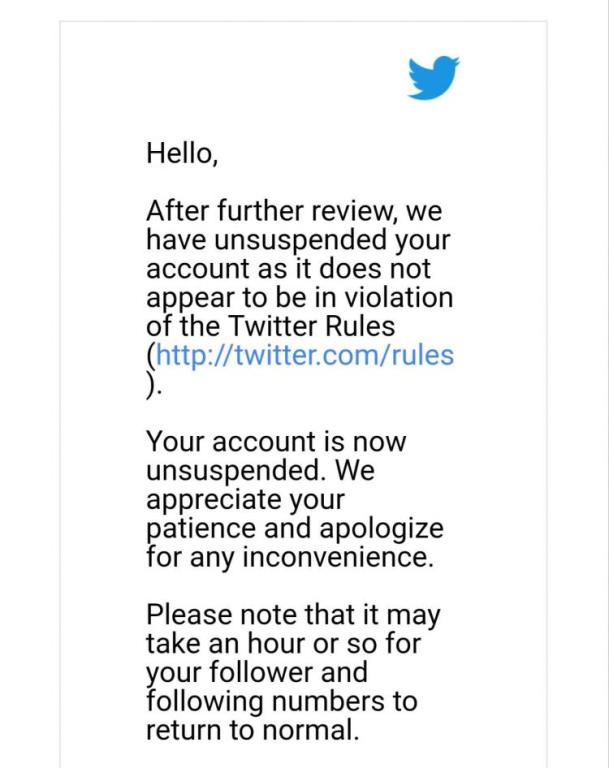Click the "following numbers to" line
The image size is (609, 768).
(x=282, y=701)
